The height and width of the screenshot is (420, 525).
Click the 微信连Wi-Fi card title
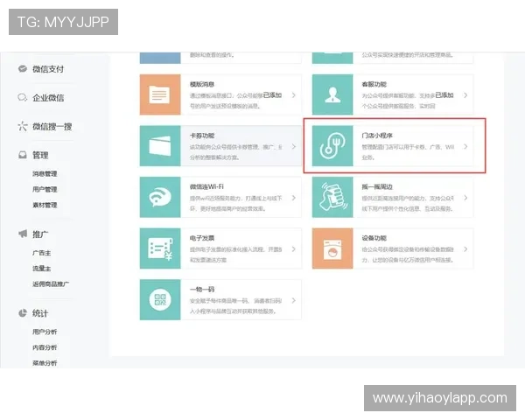206,187
